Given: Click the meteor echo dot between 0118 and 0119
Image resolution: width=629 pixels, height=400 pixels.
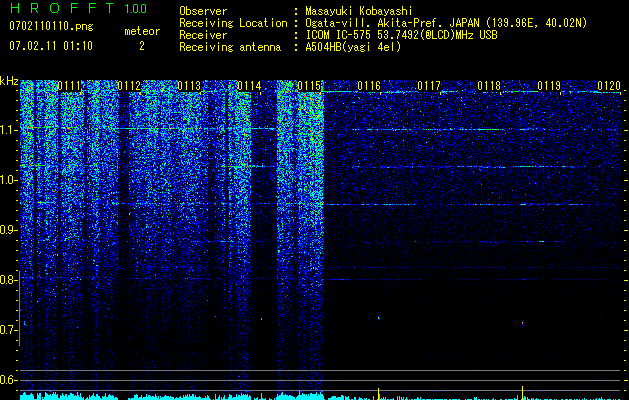Looking at the screenshot, I should tap(522, 323).
